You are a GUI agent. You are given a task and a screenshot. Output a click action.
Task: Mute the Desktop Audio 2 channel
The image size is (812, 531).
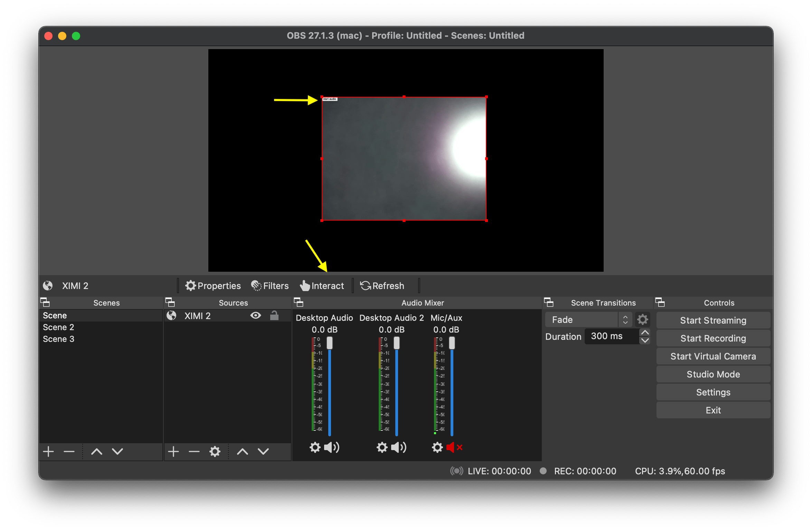pos(399,447)
